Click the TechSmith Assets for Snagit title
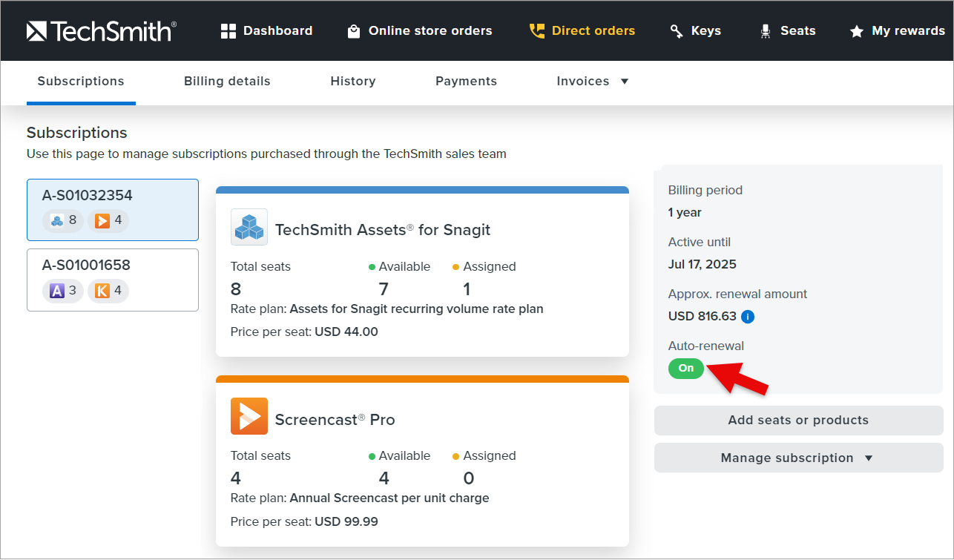954x560 pixels. point(383,230)
